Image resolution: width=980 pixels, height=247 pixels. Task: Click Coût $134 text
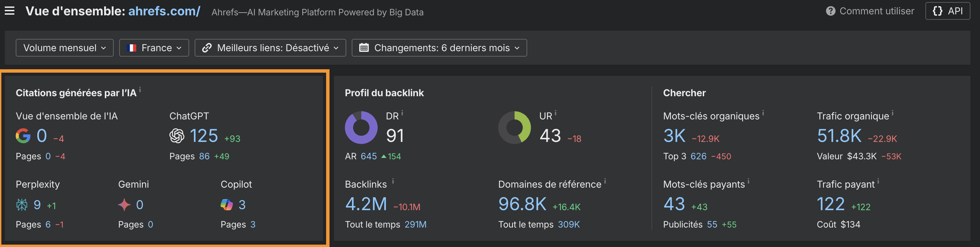839,224
